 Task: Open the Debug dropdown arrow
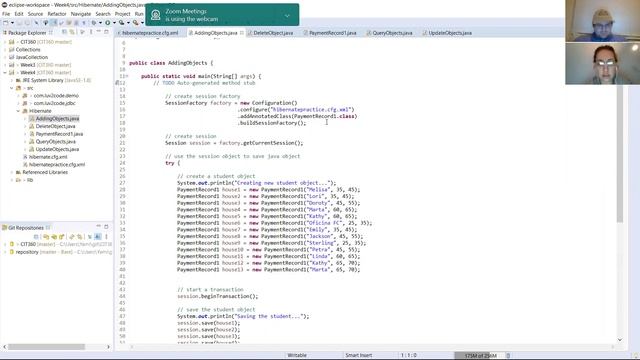tap(100, 23)
